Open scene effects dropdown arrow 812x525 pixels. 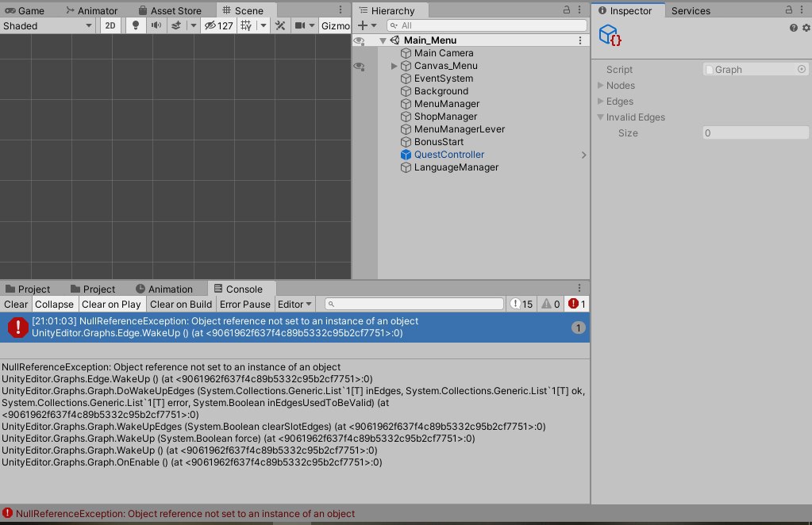coord(193,25)
